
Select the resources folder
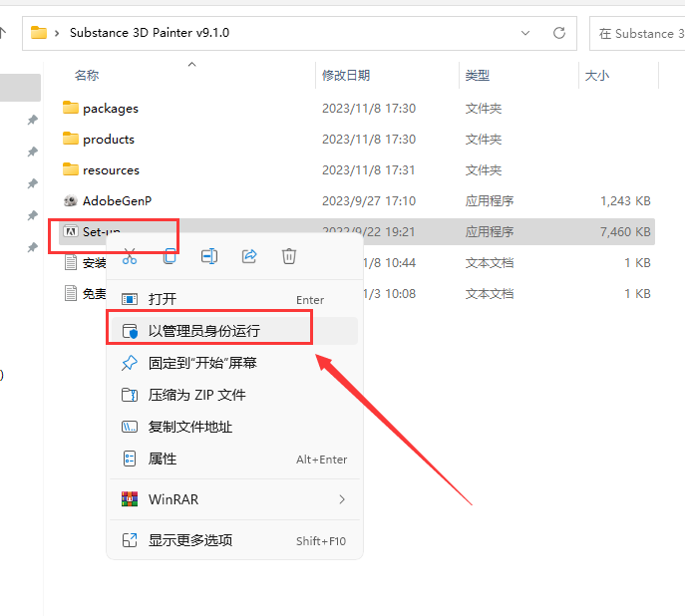(111, 170)
